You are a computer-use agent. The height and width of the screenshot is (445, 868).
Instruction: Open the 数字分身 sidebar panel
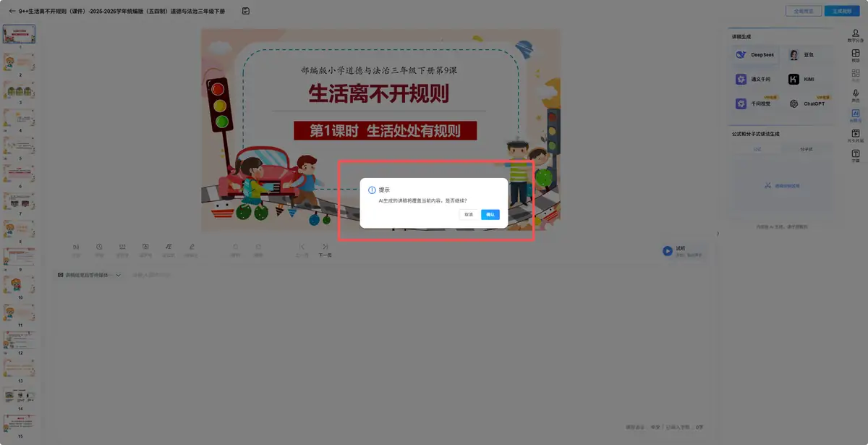pyautogui.click(x=856, y=35)
